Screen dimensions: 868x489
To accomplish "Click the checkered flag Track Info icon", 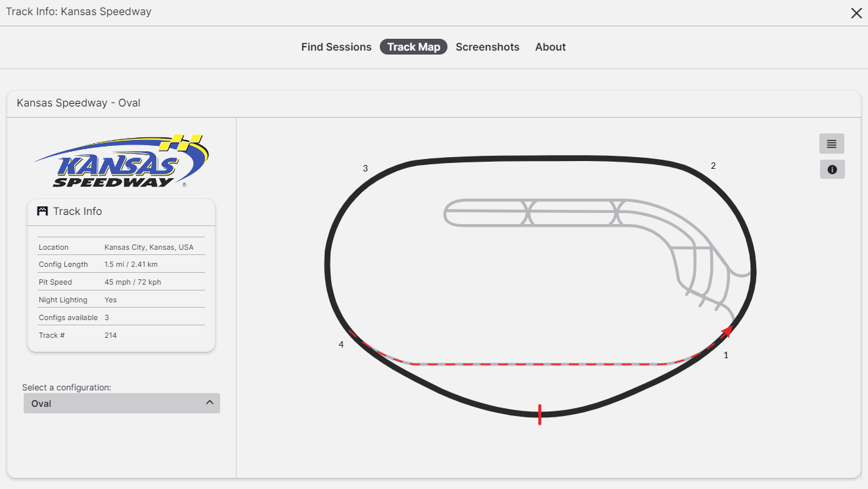I will pos(43,211).
